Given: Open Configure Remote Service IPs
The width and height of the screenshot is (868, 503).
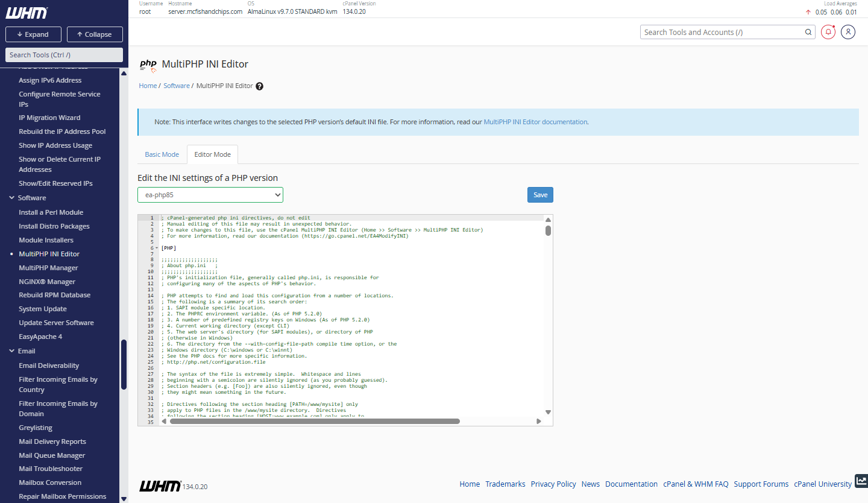Looking at the screenshot, I should pyautogui.click(x=60, y=99).
